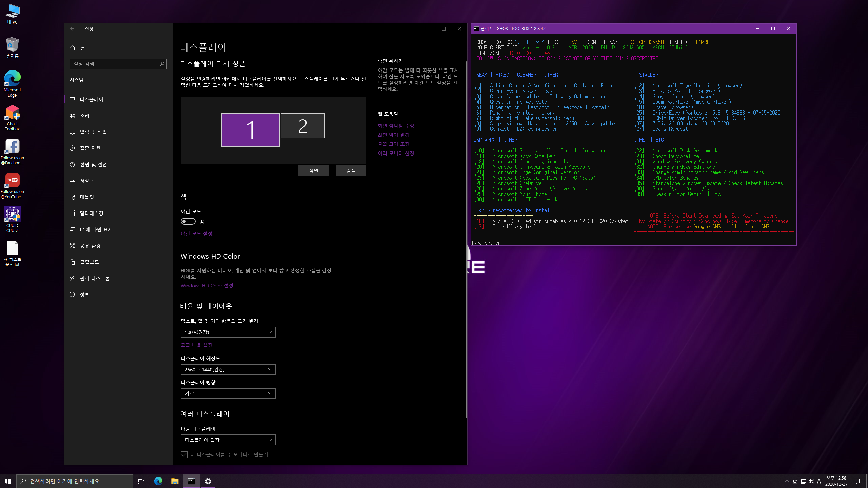Select 소리 (Sound) in sidebar
This screenshot has width=868, height=488.
tap(85, 116)
